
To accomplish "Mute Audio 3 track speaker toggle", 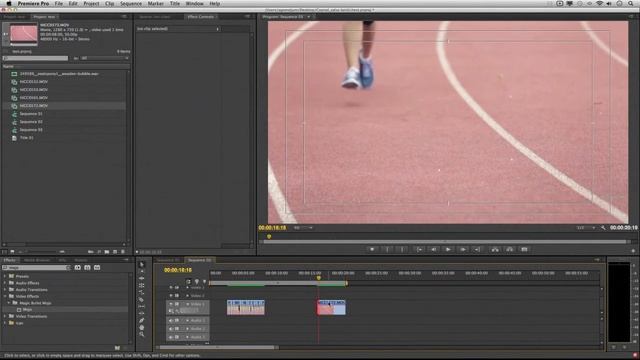I will click(x=171, y=337).
